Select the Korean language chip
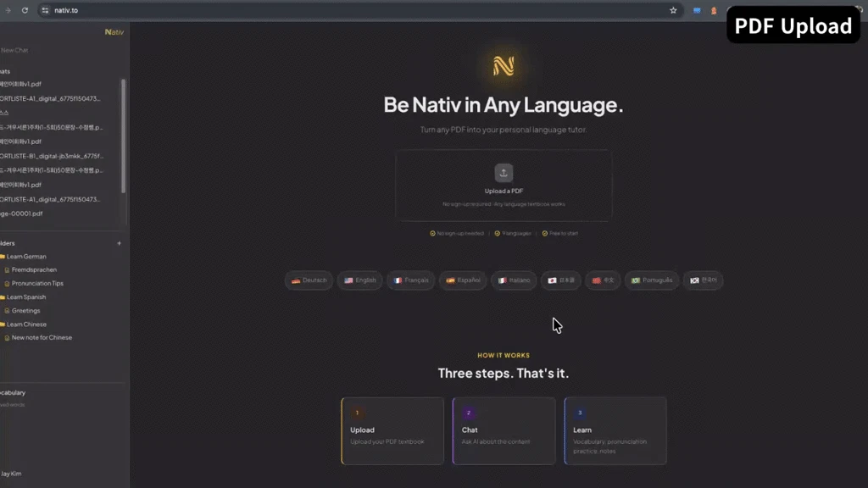 [x=703, y=280]
